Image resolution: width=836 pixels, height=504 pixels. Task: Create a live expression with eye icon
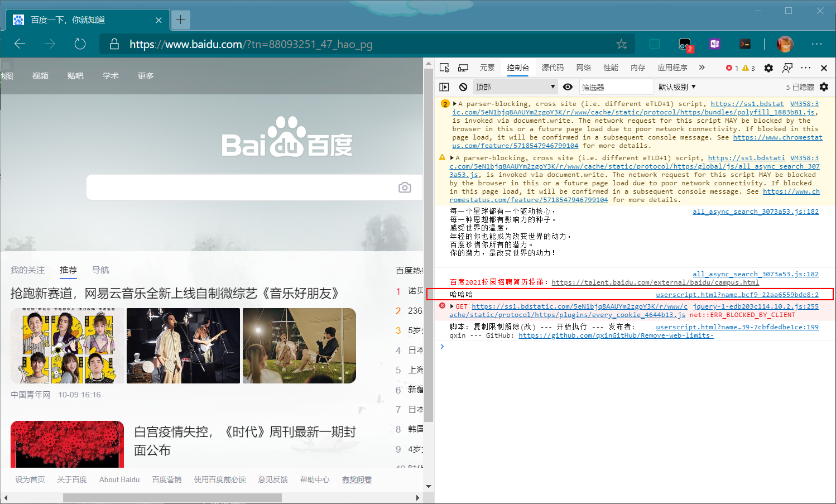click(x=568, y=87)
